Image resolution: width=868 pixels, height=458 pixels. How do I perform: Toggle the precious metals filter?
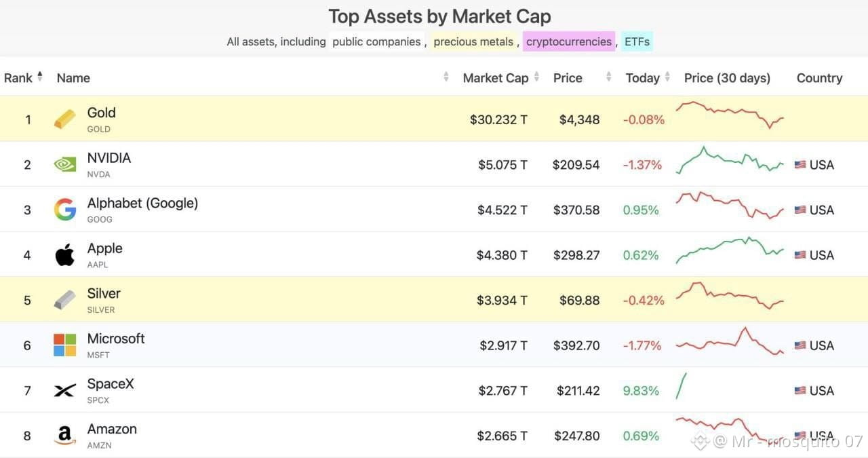(473, 41)
